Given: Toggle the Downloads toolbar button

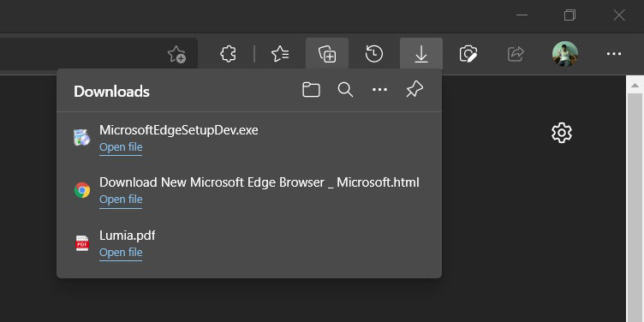Looking at the screenshot, I should 421,54.
